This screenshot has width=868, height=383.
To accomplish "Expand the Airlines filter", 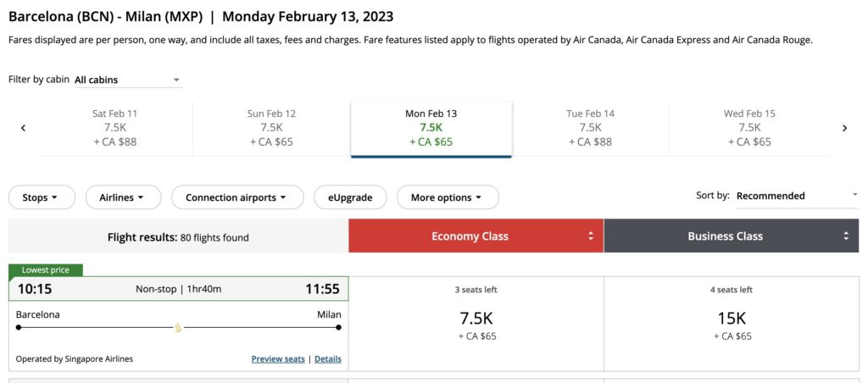I will [123, 197].
